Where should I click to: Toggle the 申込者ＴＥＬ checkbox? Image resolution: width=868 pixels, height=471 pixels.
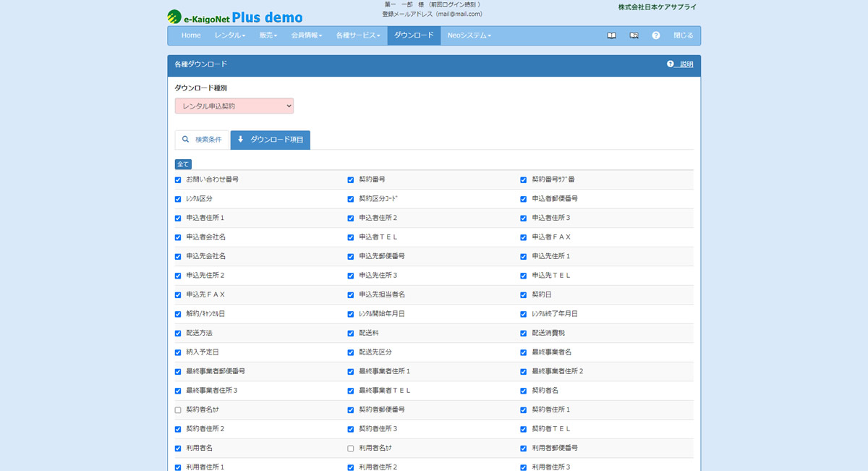point(351,237)
